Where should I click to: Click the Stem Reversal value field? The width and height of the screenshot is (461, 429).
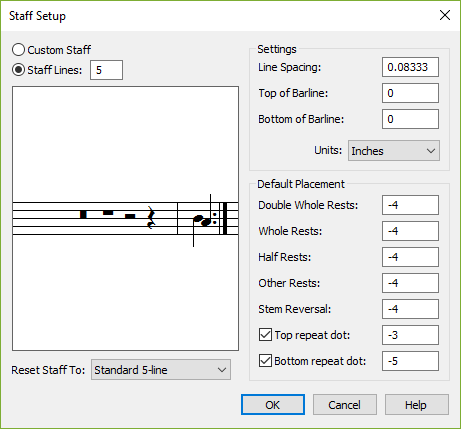[x=410, y=309]
